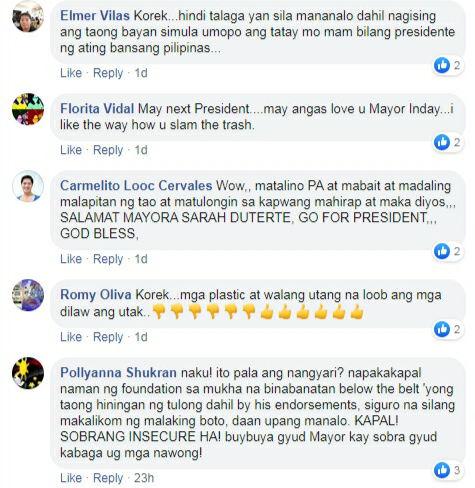The height and width of the screenshot is (488, 475).
Task: Open Pollyanna Shukran name link
Action: click(x=118, y=373)
